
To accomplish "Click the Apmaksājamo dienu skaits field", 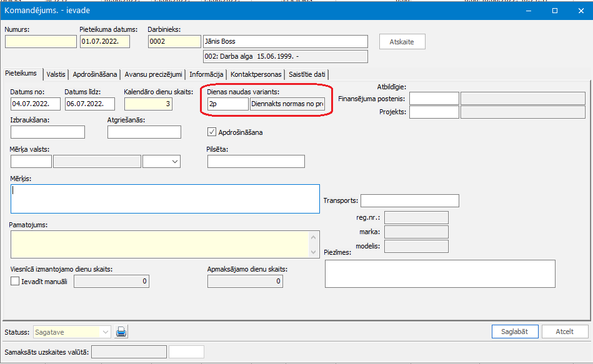I will pyautogui.click(x=245, y=281).
